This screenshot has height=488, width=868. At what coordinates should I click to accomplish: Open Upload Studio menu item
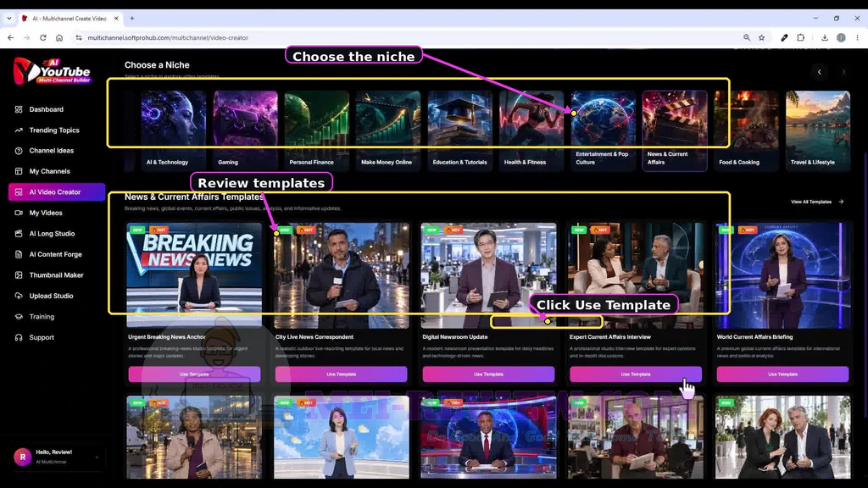click(52, 296)
